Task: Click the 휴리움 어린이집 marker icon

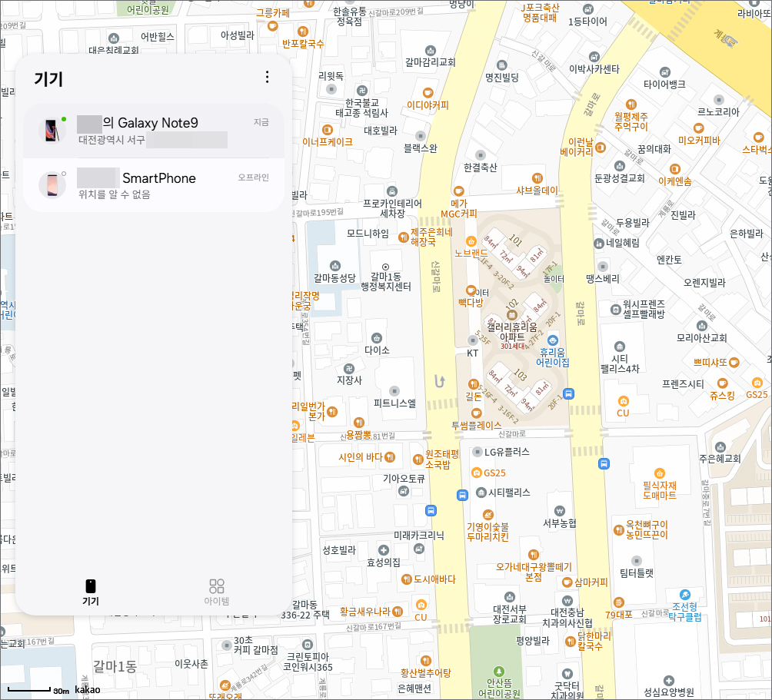Action: click(553, 340)
